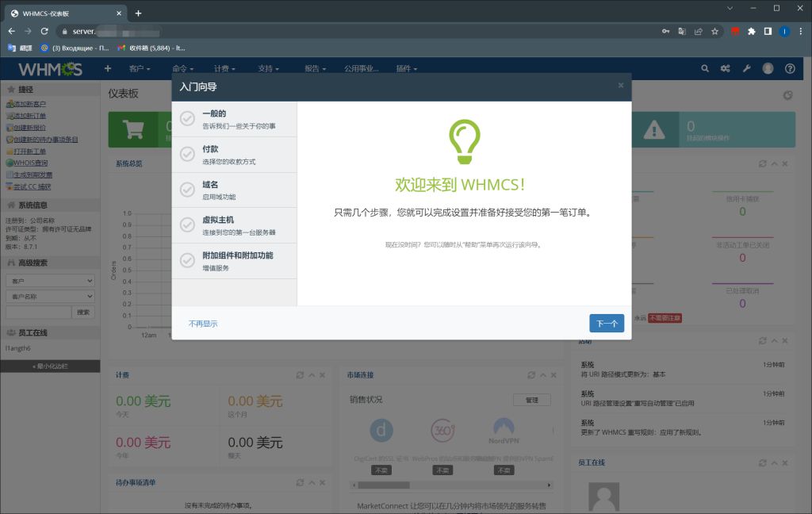Click the quick-add plus icon in navbar
This screenshot has width=812, height=514.
coord(107,68)
